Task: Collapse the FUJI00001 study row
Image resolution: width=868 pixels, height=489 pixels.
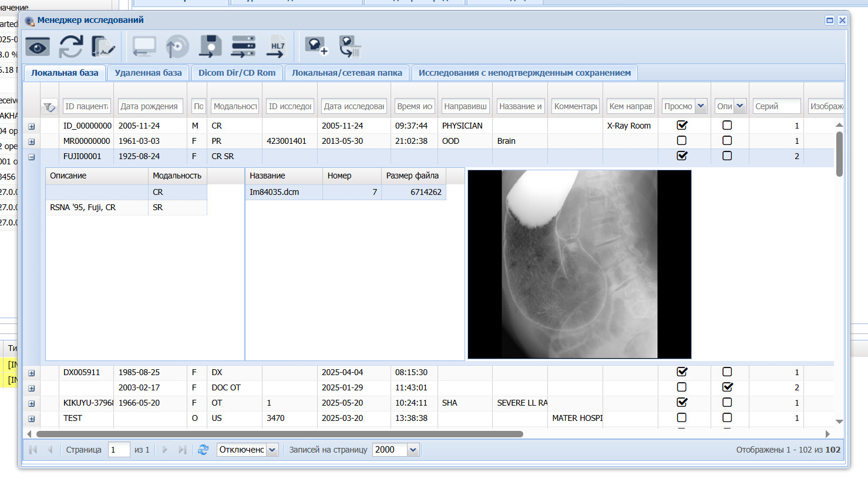Action: click(x=32, y=157)
